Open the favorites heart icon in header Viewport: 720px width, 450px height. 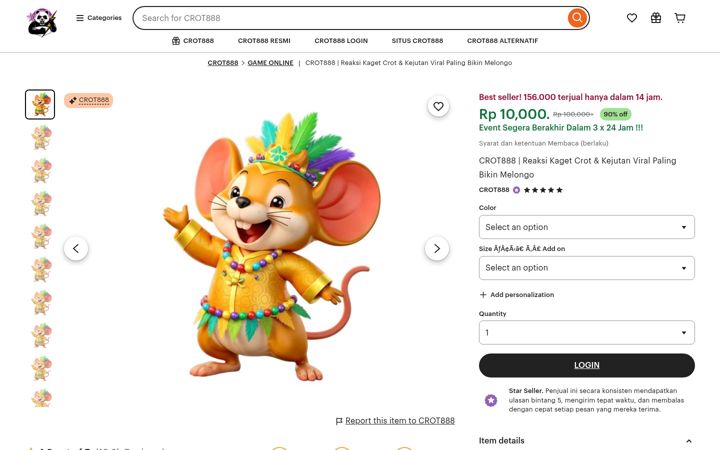coord(632,18)
